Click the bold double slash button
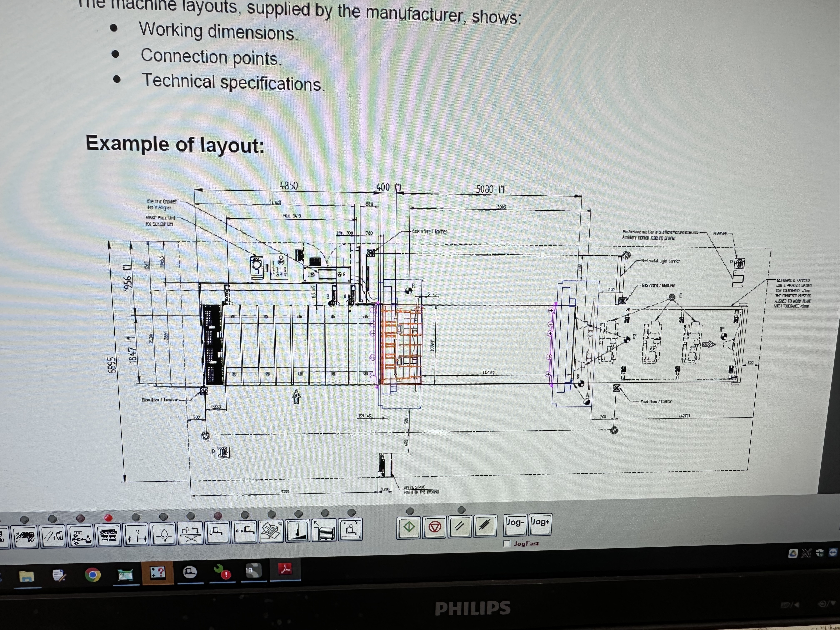The height and width of the screenshot is (630, 840). click(485, 526)
